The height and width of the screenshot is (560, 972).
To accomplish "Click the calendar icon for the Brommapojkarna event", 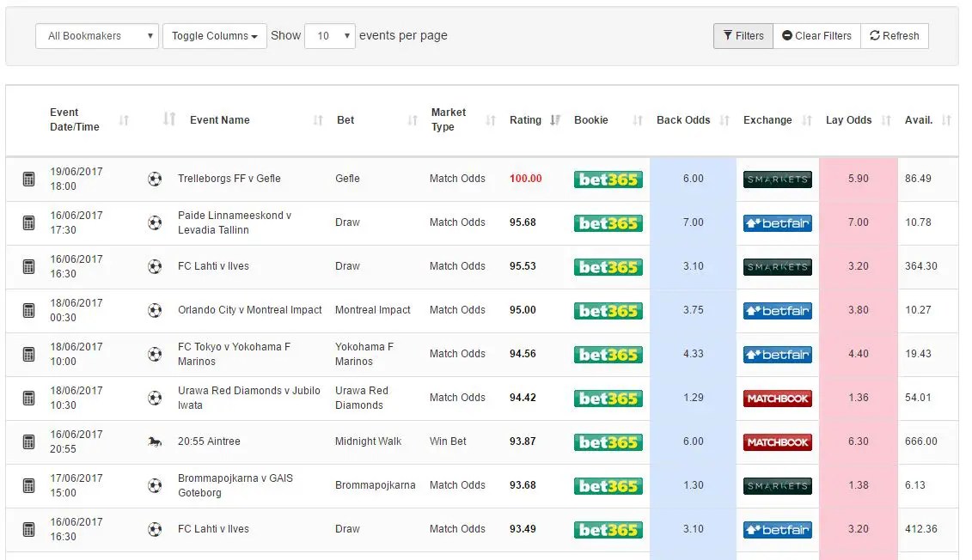I will [x=28, y=485].
